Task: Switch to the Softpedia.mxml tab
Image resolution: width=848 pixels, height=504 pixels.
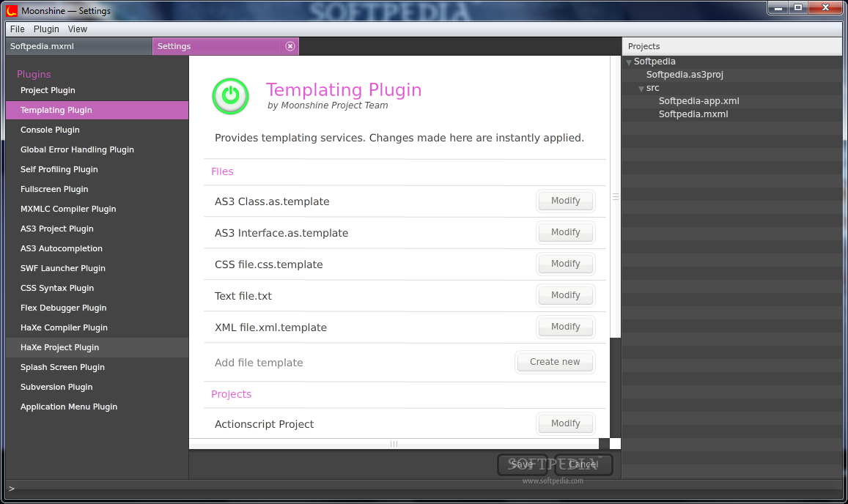Action: pyautogui.click(x=78, y=46)
